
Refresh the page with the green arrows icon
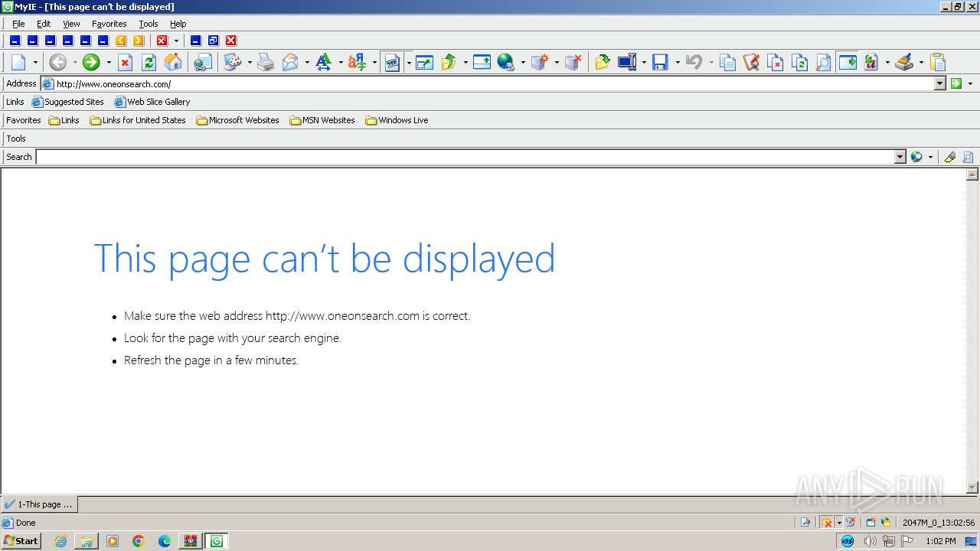click(149, 62)
